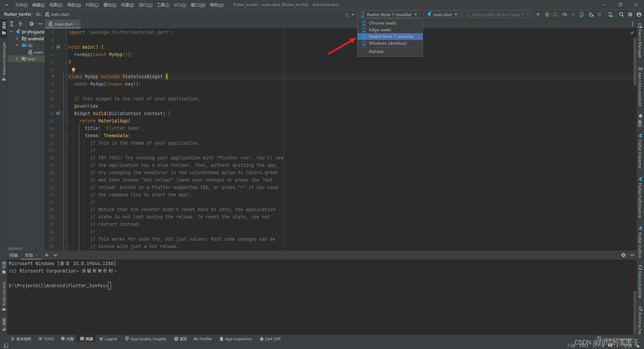Image resolution: width=644 pixels, height=349 pixels.
Task: Collapse fold marker at void main()
Action: click(x=67, y=47)
